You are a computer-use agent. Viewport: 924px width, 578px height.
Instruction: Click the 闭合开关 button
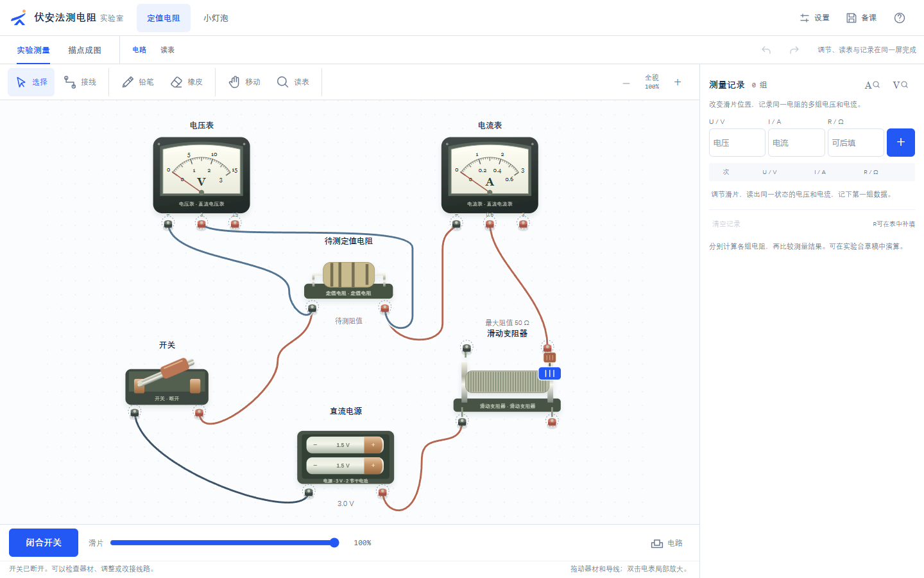[44, 543]
